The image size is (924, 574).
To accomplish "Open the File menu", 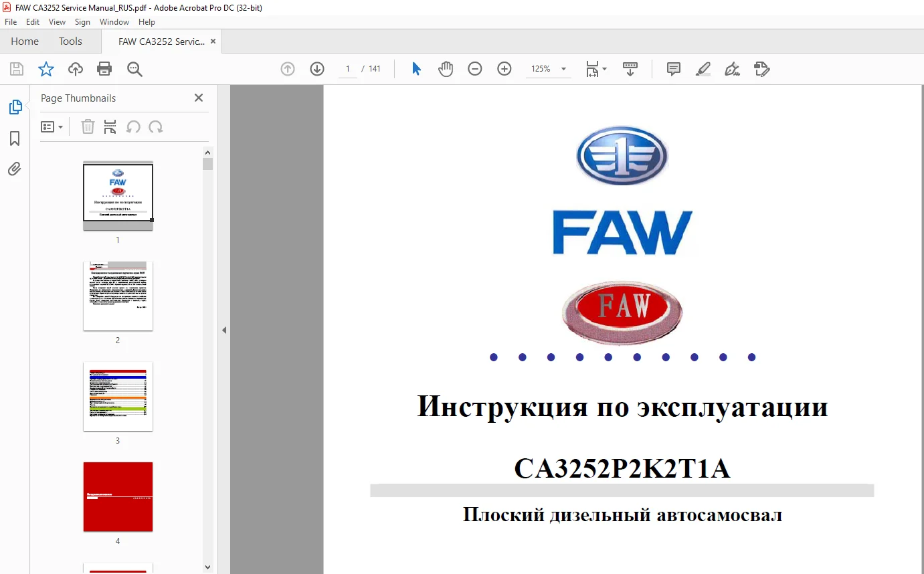I will (11, 22).
